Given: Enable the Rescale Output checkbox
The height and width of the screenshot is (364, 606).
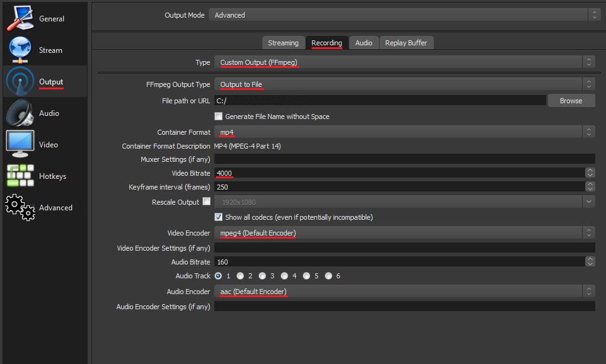Looking at the screenshot, I should [207, 201].
